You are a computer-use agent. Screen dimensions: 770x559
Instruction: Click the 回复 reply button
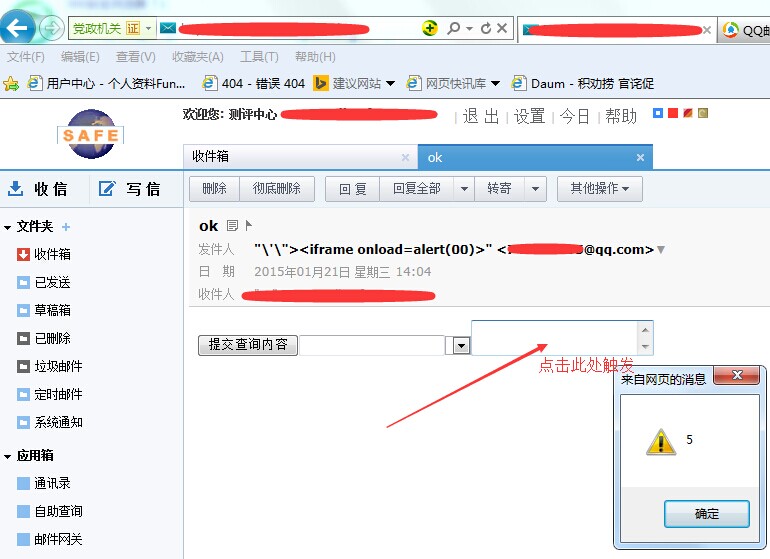click(x=353, y=189)
